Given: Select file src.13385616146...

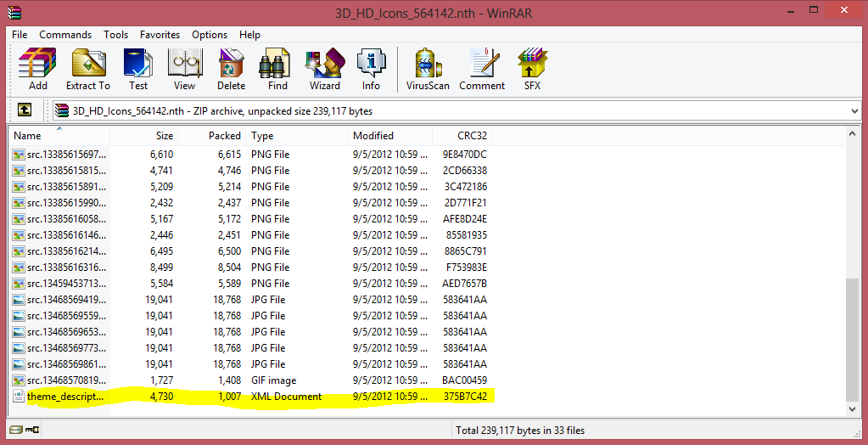Looking at the screenshot, I should [66, 234].
